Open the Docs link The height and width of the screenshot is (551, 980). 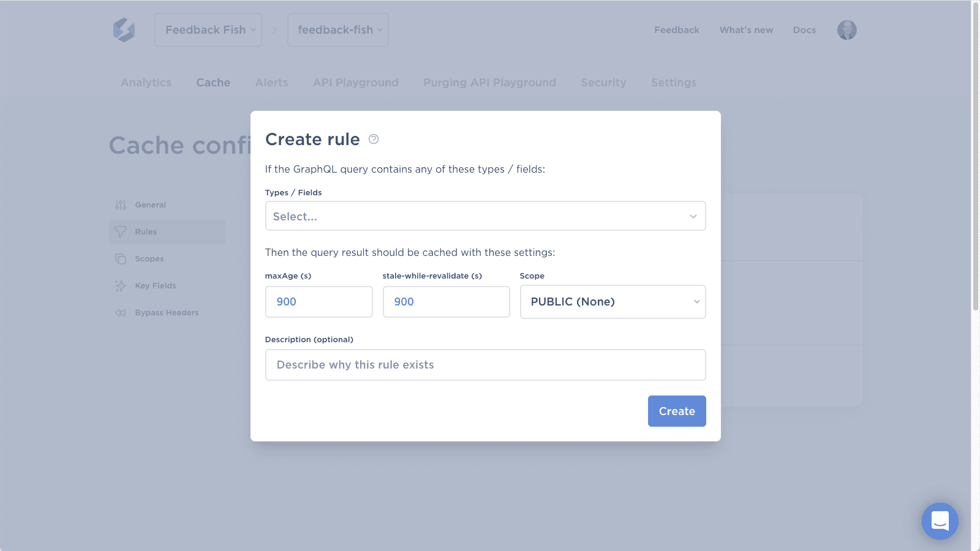pos(804,30)
